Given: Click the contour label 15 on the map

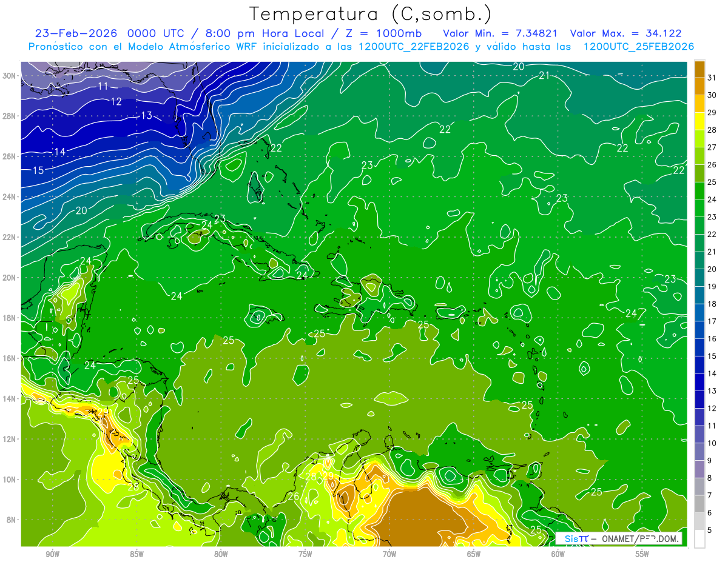Looking at the screenshot, I should tap(38, 170).
